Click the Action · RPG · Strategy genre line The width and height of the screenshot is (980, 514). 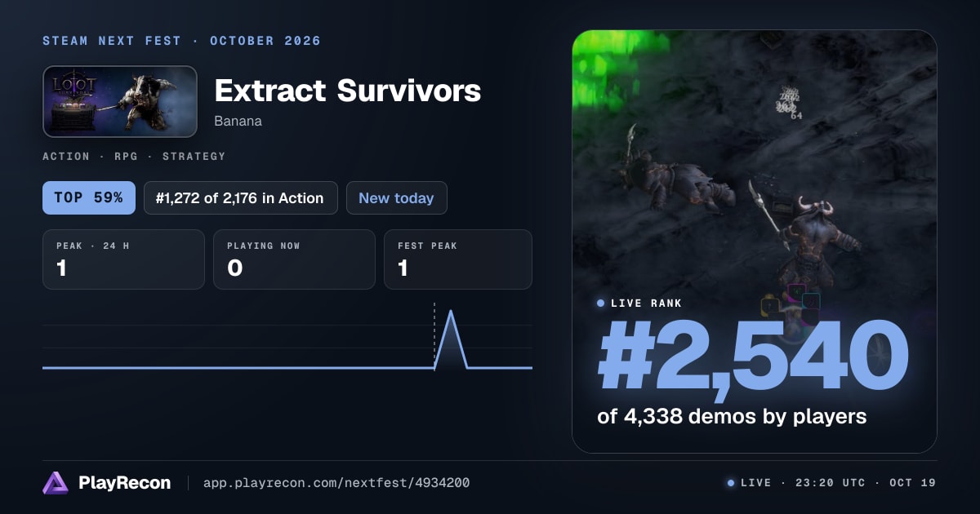click(134, 157)
